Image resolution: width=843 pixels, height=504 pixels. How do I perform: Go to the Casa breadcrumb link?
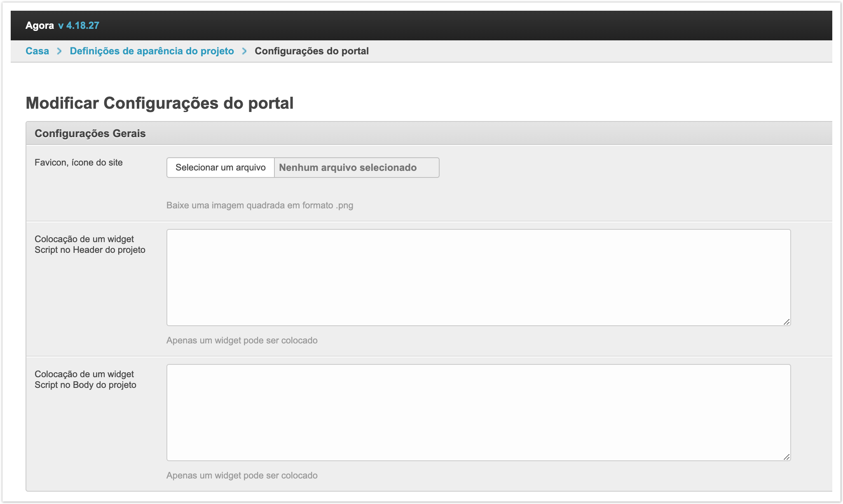point(37,51)
